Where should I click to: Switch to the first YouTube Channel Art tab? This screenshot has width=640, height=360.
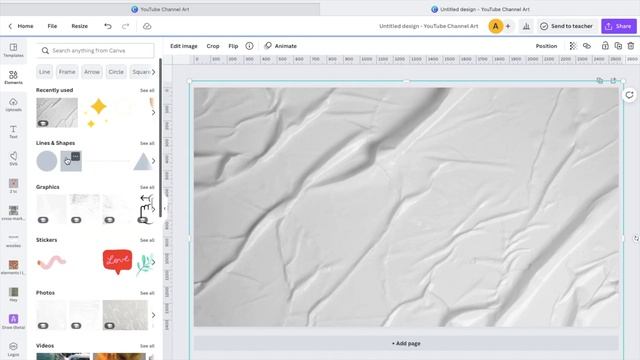pos(160,9)
